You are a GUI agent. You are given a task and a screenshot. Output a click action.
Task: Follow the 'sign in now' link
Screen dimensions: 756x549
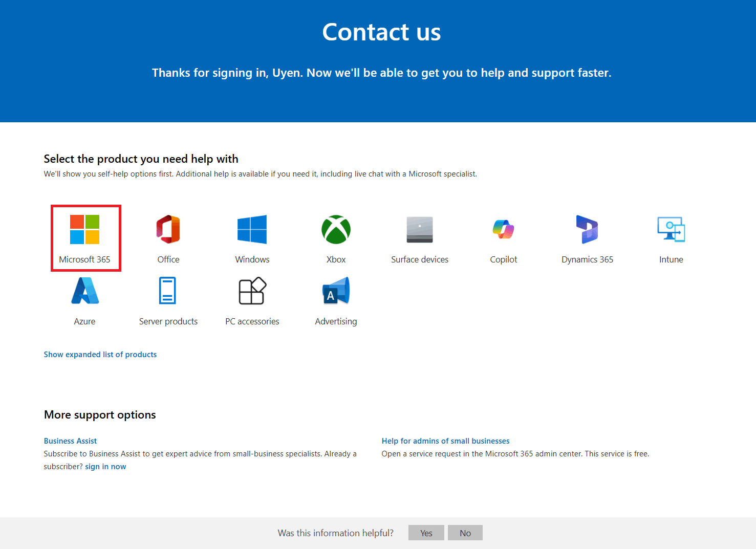coord(105,467)
